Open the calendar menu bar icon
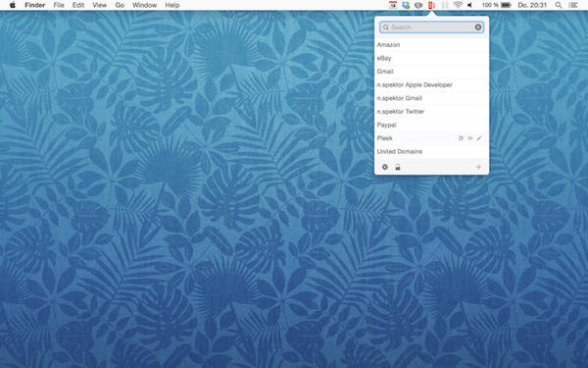The height and width of the screenshot is (368, 588). pos(393,5)
